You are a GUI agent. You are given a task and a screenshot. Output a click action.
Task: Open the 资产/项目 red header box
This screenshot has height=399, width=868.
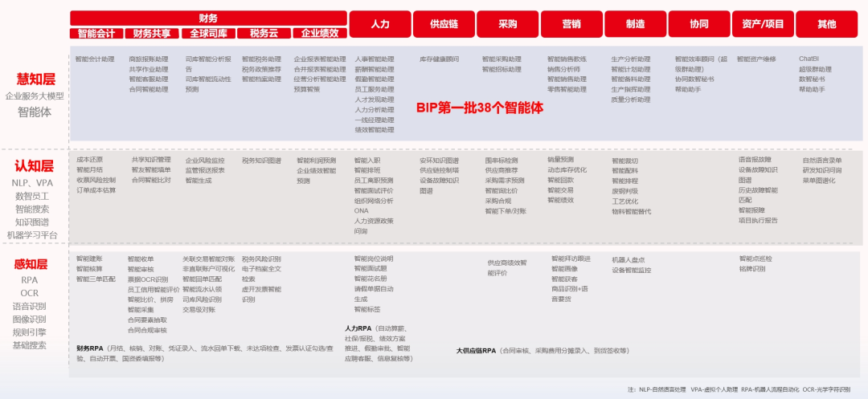point(763,24)
